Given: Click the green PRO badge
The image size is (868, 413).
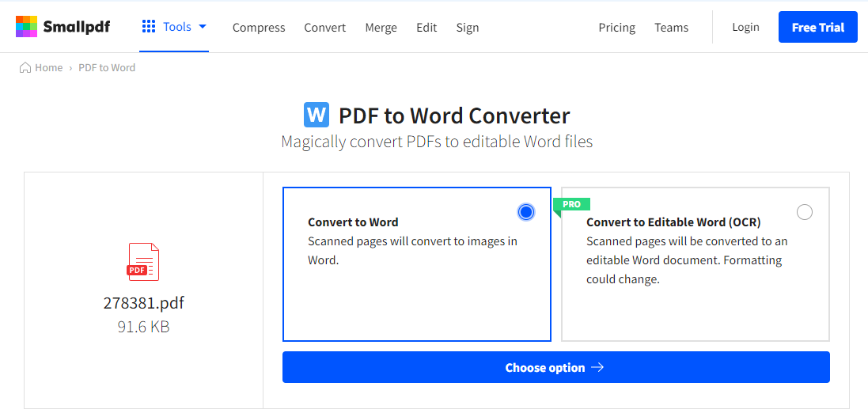Looking at the screenshot, I should pos(572,204).
